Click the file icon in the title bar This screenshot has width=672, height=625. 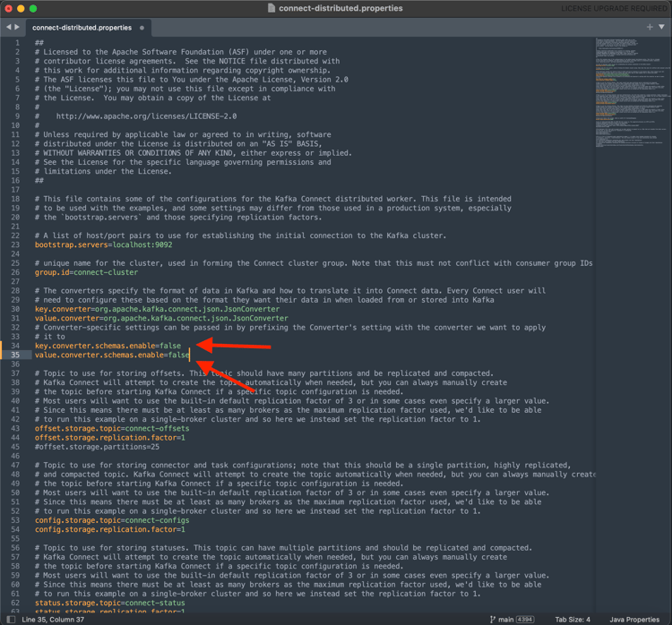pos(271,8)
